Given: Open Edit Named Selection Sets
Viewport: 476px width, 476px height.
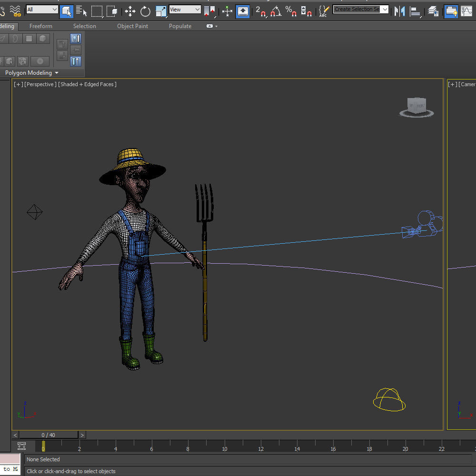Looking at the screenshot, I should tap(324, 11).
